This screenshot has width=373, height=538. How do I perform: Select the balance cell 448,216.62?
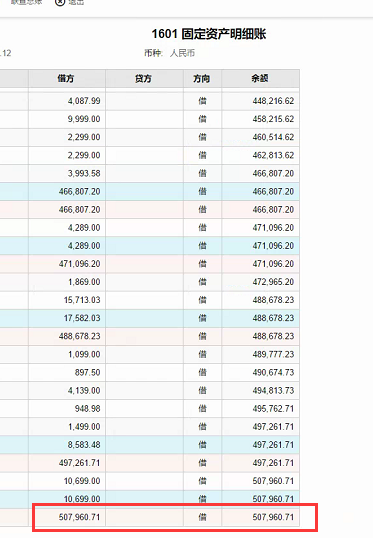tap(273, 101)
